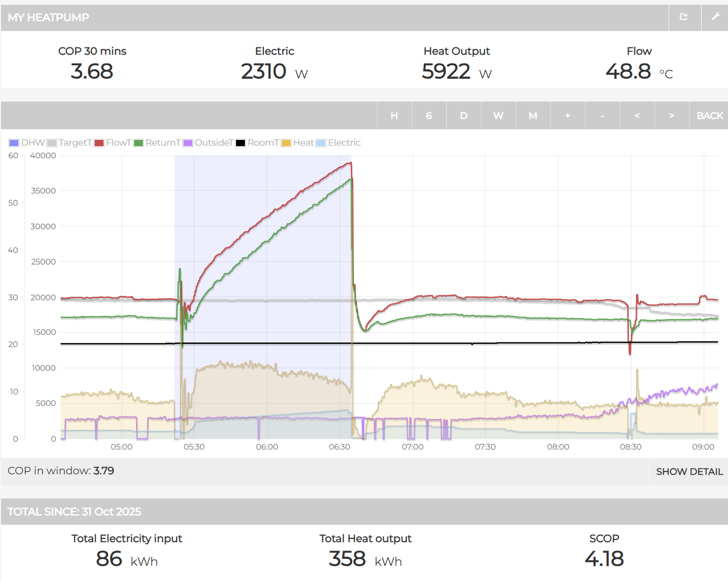Image resolution: width=728 pixels, height=581 pixels.
Task: Click the Heat legend color swatch
Action: coord(286,143)
